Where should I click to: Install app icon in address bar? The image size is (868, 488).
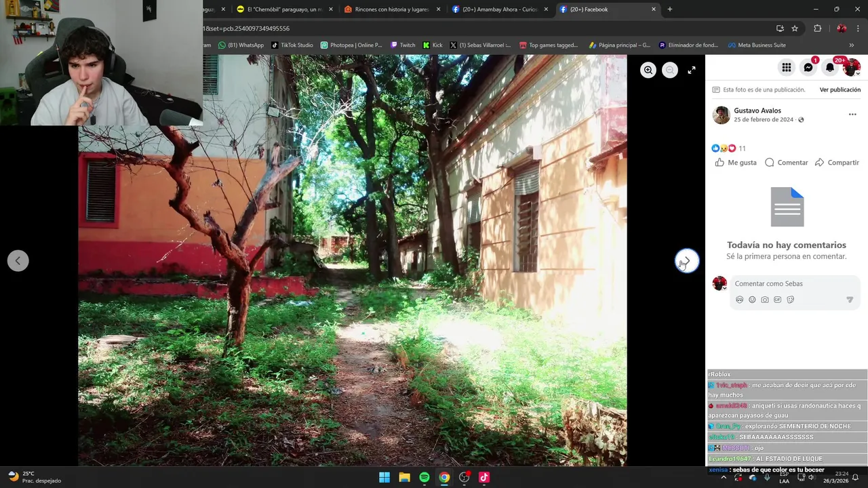pos(780,28)
